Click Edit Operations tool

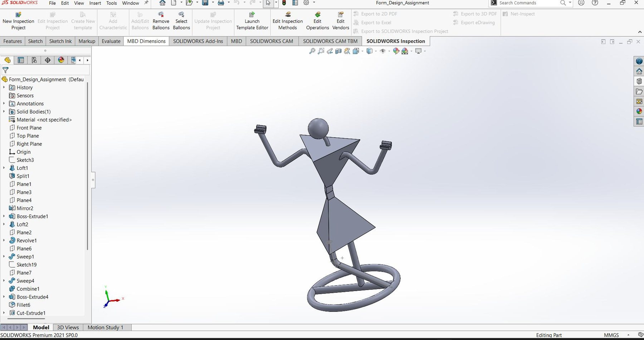(317, 21)
